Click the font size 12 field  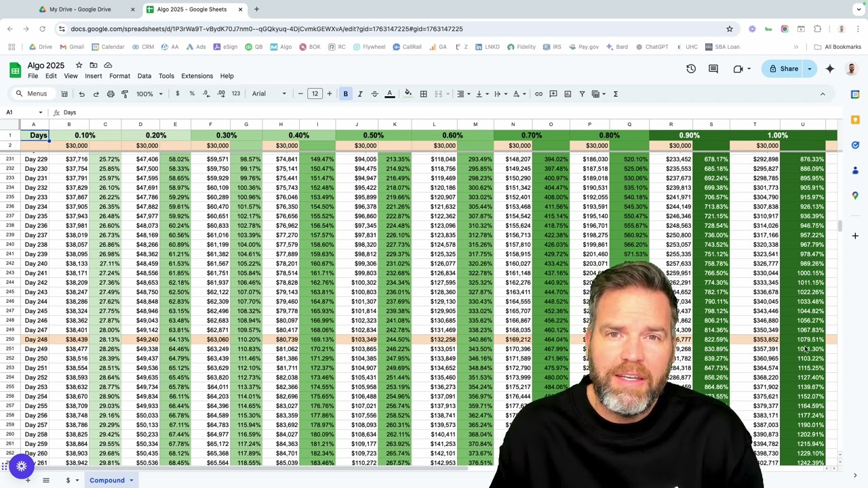tap(315, 94)
